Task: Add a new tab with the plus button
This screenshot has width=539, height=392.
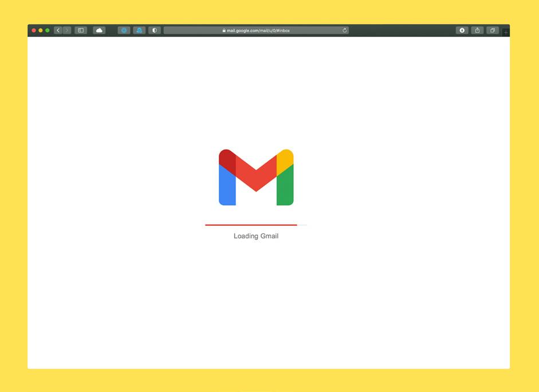Action: [506, 32]
